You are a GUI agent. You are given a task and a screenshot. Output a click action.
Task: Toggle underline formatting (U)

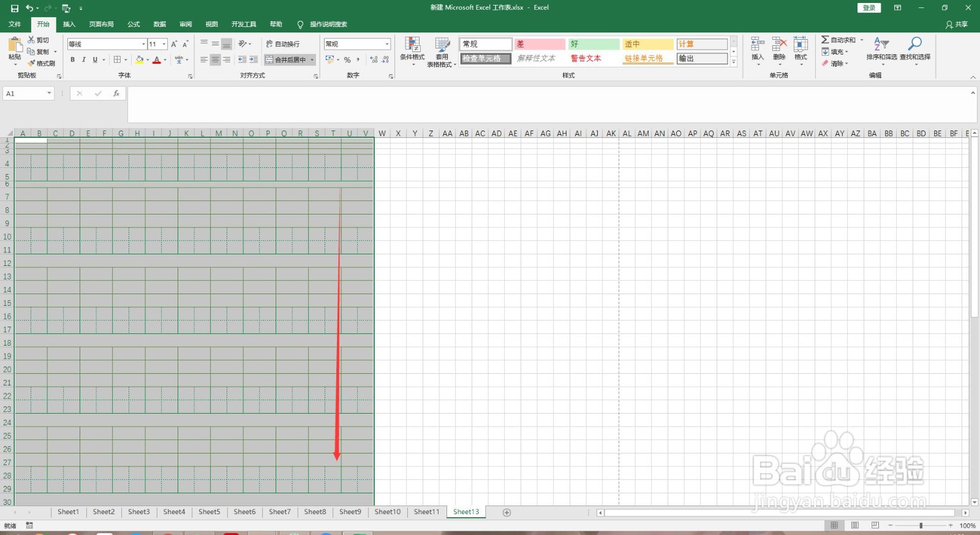coord(95,60)
